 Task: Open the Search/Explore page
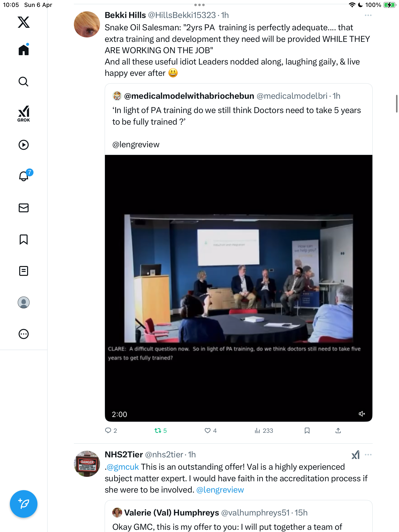point(24,82)
